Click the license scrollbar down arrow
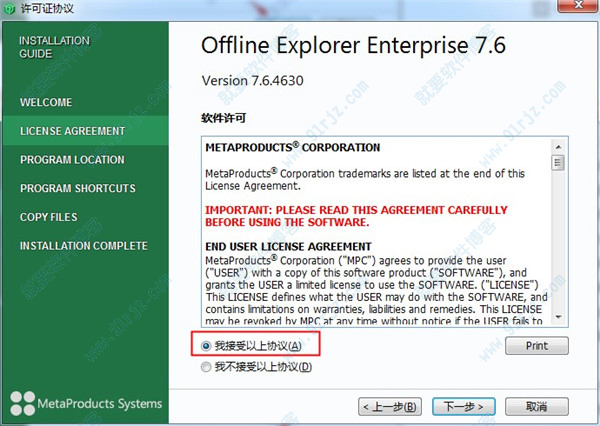600x426 pixels. (x=557, y=319)
